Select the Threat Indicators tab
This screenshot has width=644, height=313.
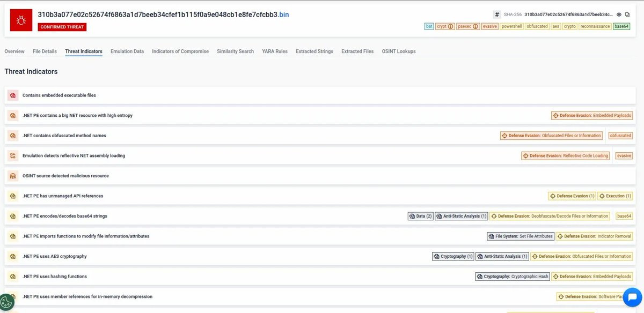pos(84,51)
